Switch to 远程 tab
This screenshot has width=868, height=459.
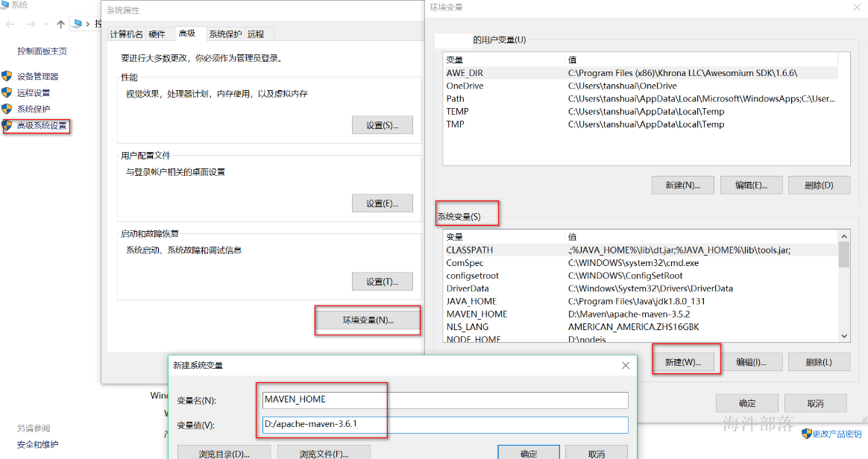(x=256, y=34)
